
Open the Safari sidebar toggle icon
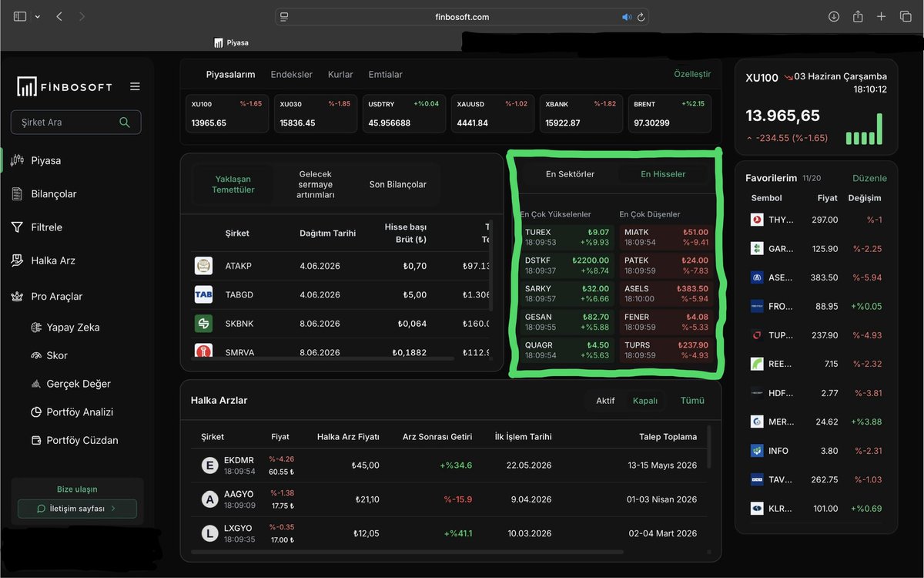click(x=20, y=16)
